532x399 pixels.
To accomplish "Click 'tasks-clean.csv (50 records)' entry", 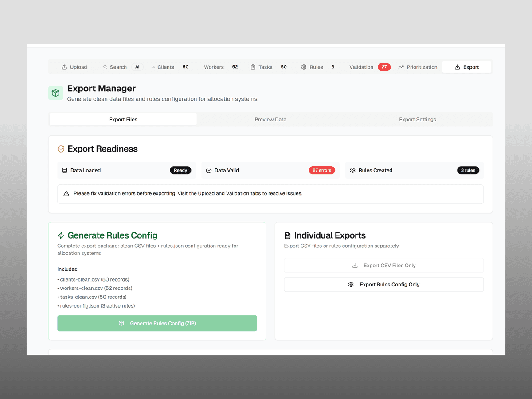I will [x=92, y=297].
